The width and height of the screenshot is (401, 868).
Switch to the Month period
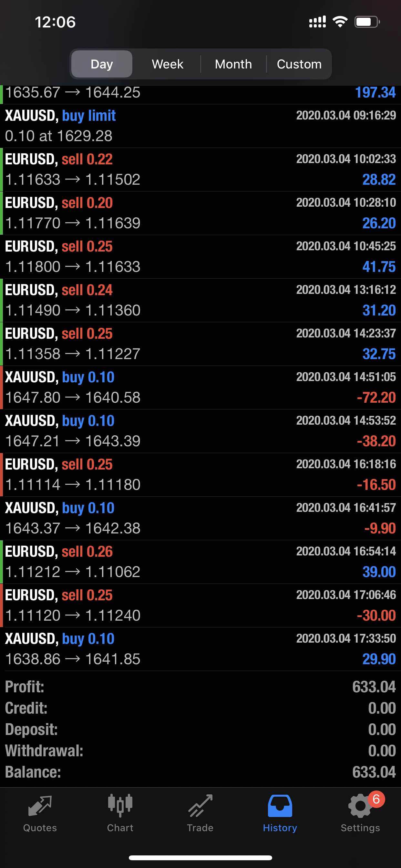point(233,64)
